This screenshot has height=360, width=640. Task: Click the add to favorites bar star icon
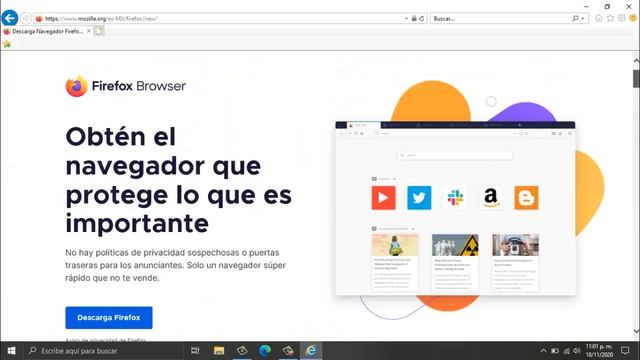(x=7, y=44)
